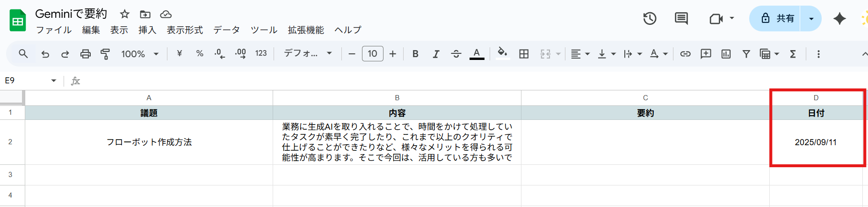Viewport: 868px width, 207px height.
Task: Open the 拡張機能 menu
Action: pyautogui.click(x=306, y=30)
